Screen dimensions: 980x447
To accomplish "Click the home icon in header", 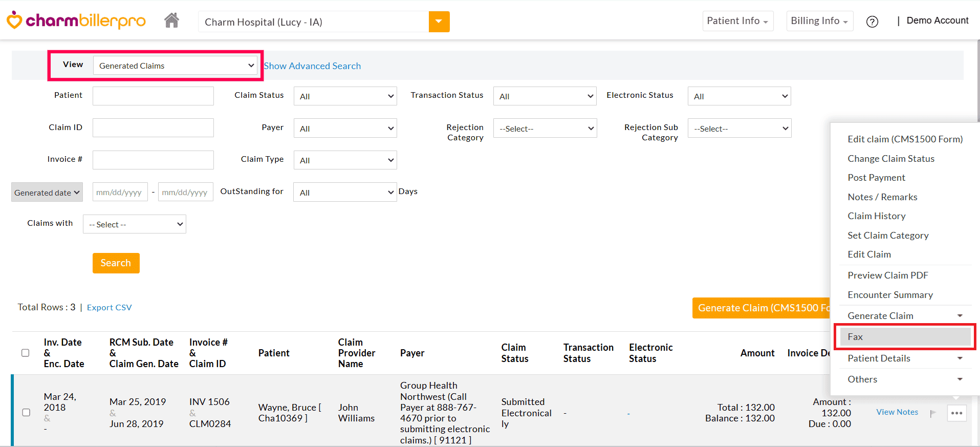I will pyautogui.click(x=171, y=21).
